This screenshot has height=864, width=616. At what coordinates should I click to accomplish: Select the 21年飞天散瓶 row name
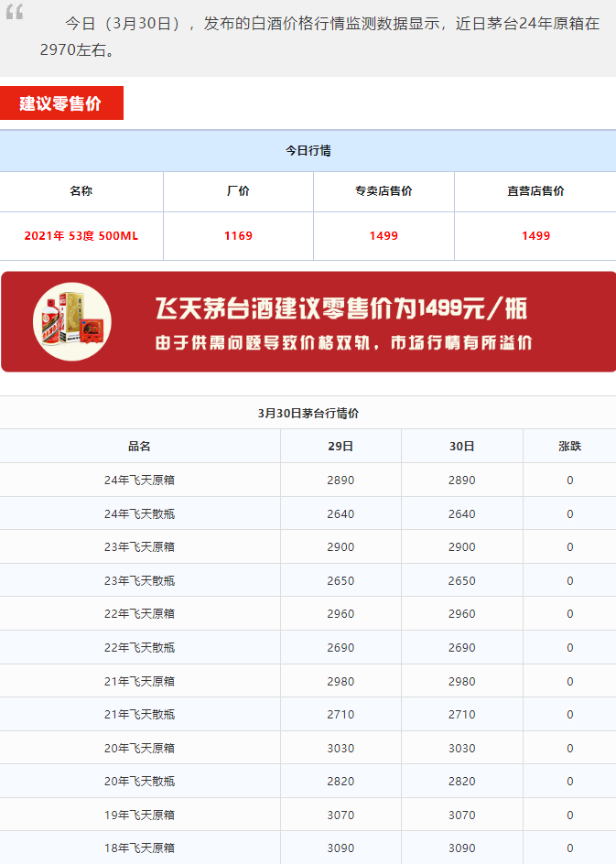coord(139,715)
